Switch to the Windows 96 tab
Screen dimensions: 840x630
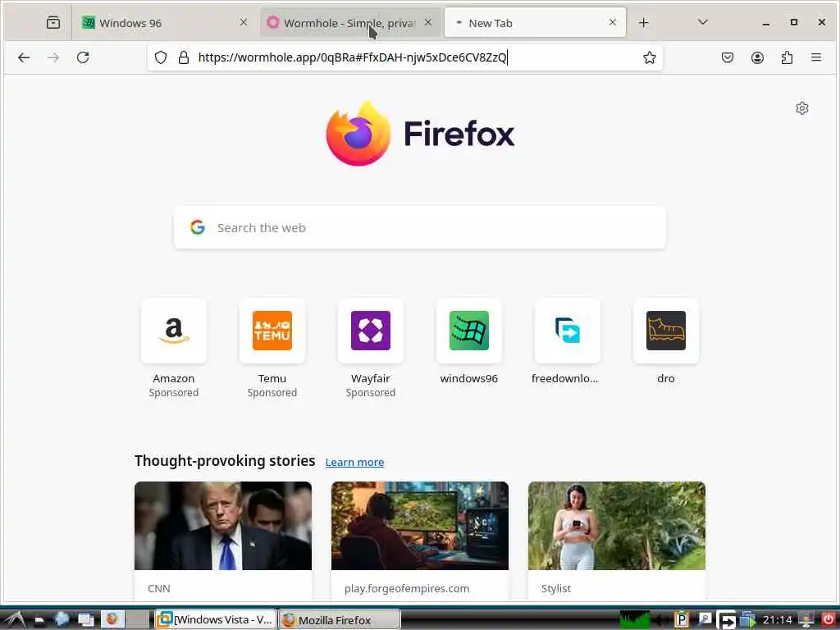pyautogui.click(x=164, y=22)
